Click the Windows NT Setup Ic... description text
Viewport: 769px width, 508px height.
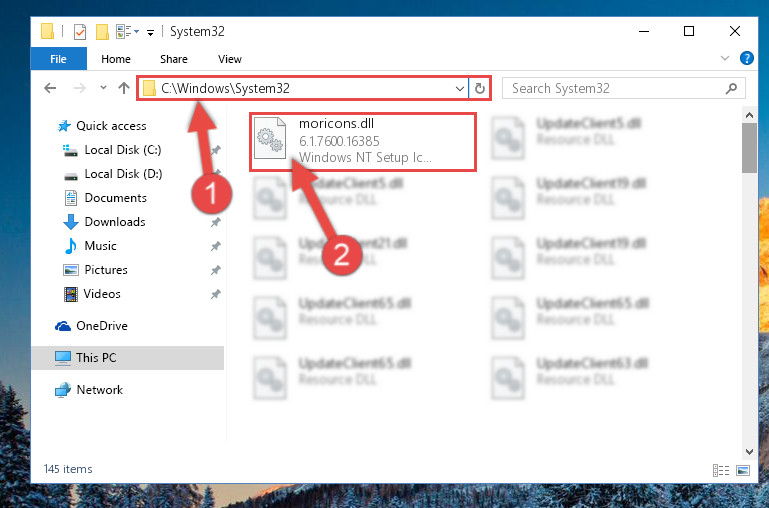[365, 157]
